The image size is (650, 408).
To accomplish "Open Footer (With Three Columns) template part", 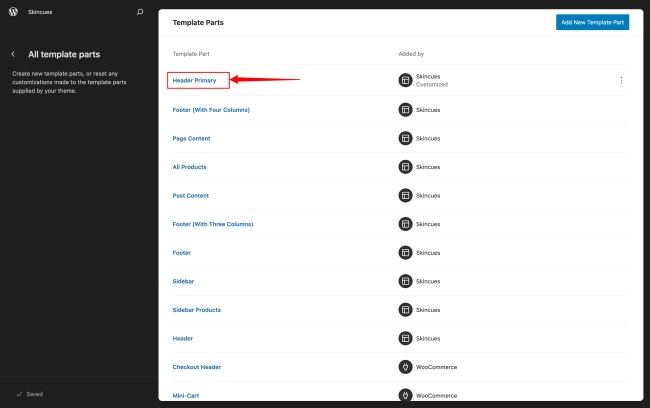I will (x=212, y=224).
